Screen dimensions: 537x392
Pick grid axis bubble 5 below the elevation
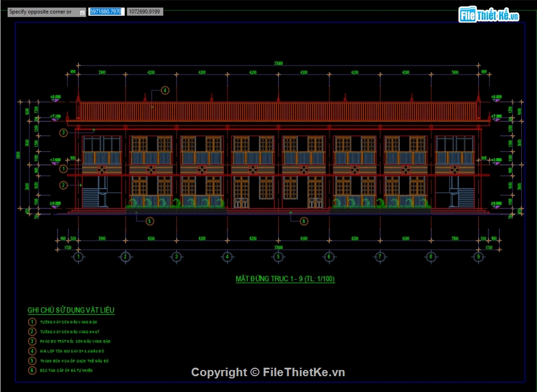coord(278,256)
